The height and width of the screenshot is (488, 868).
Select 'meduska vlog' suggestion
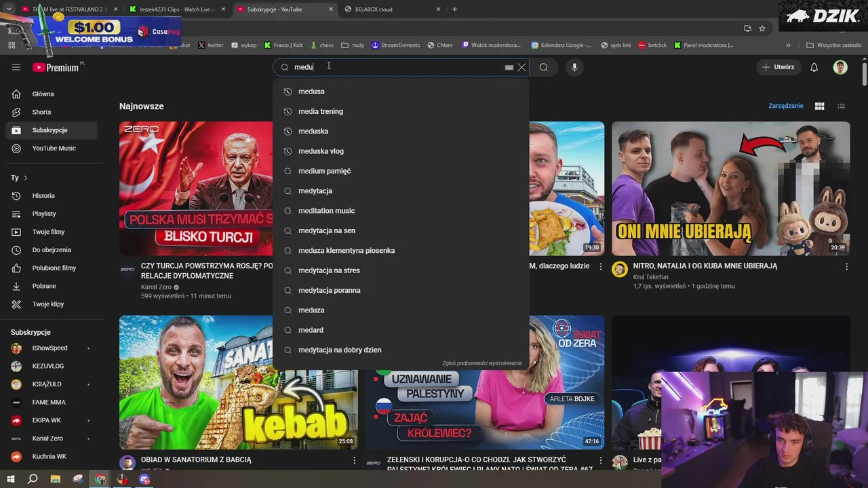[401, 151]
